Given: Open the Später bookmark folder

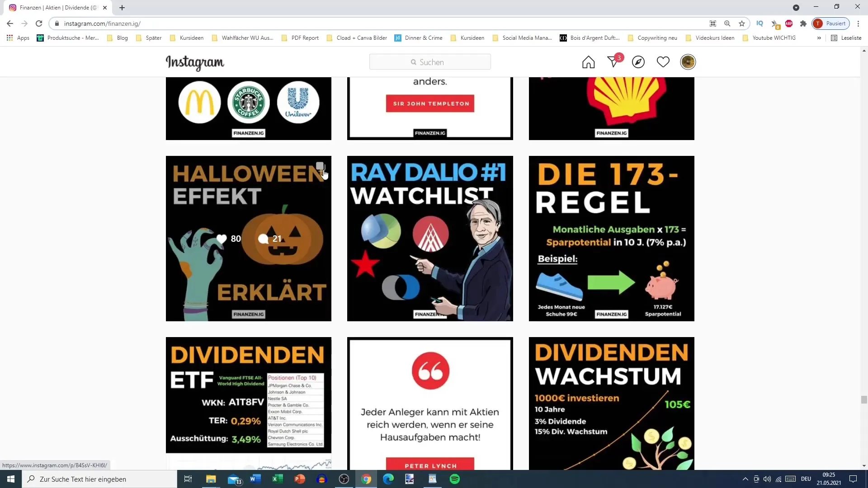Looking at the screenshot, I should [x=149, y=38].
